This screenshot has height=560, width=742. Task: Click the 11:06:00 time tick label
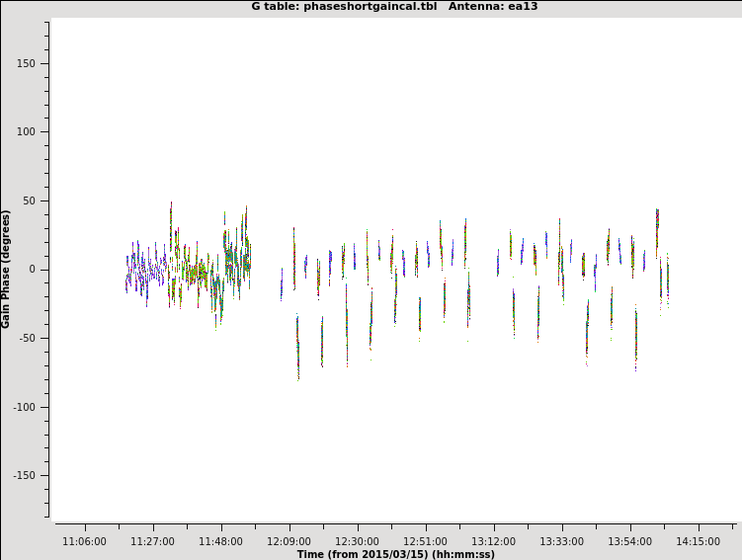coord(84,541)
